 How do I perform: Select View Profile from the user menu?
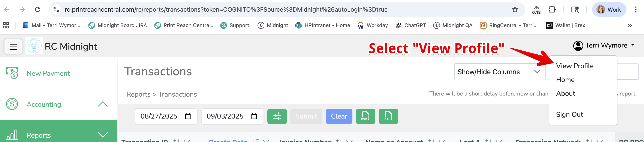coord(575,66)
